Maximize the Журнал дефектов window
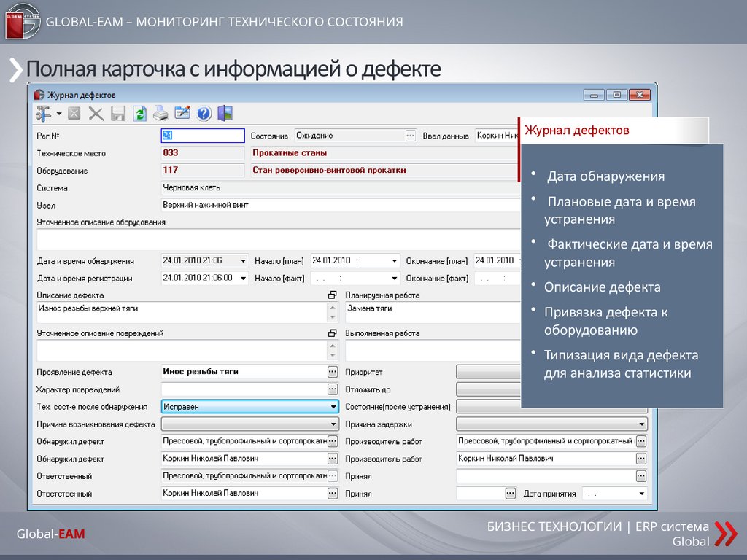This screenshot has width=747, height=560. (616, 95)
